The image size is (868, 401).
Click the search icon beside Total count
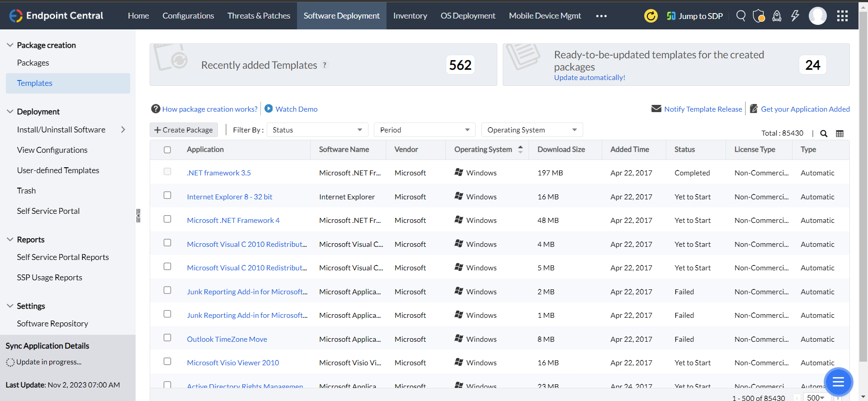[x=824, y=133]
